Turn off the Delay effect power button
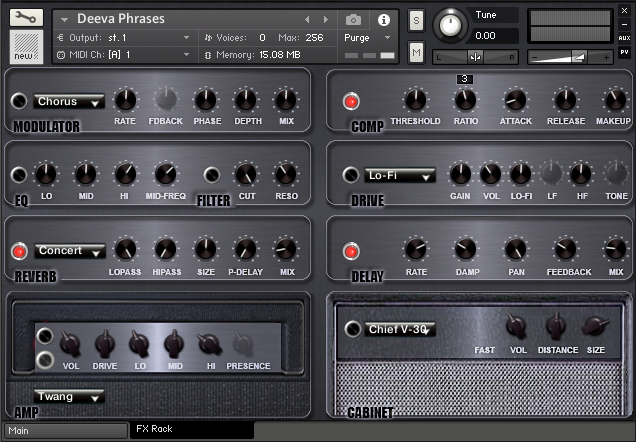636x442 pixels. coord(351,251)
